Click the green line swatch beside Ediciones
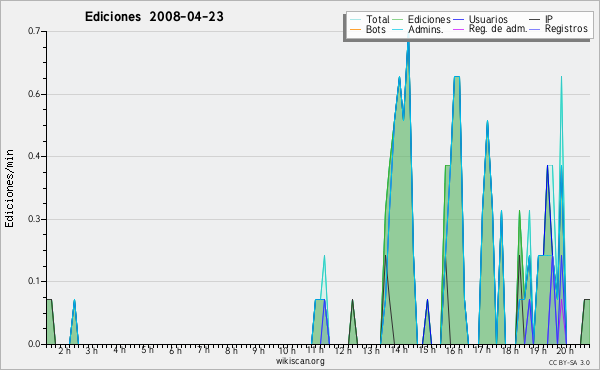 [x=398, y=20]
